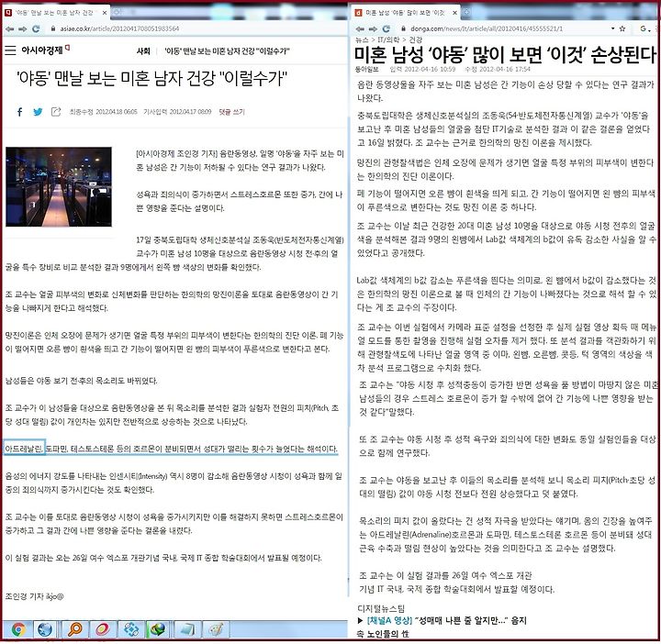Screen dimensions: 661x644
Task: Reload the asiae.co.kr page
Action: (x=36, y=28)
